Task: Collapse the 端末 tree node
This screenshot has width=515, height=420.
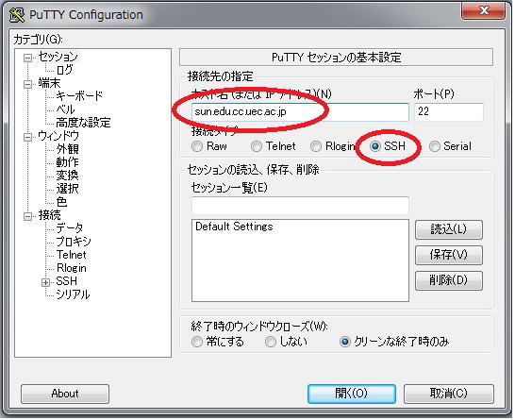Action: [28, 84]
